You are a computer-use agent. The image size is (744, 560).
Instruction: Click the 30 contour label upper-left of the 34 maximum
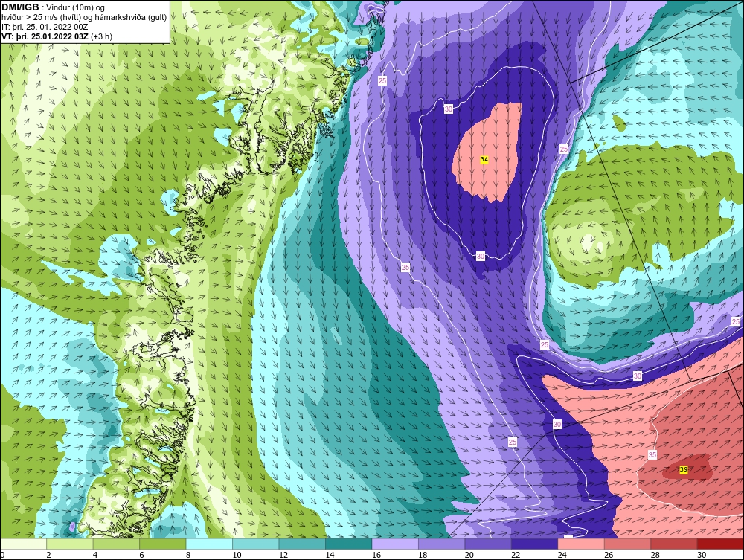449,109
